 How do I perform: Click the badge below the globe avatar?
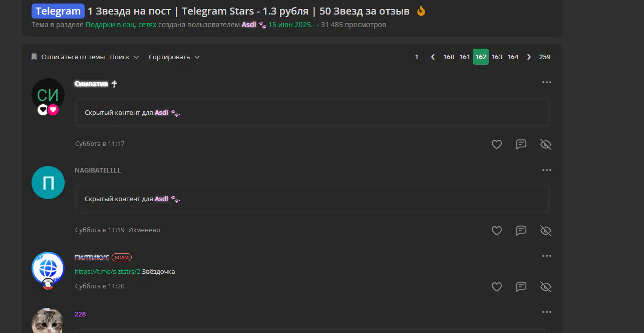[x=48, y=284]
